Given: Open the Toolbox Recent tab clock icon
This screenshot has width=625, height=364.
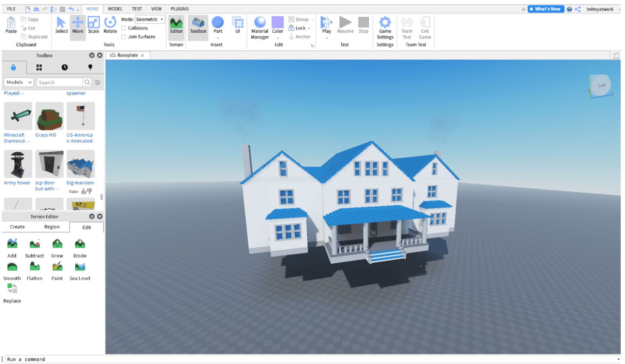Looking at the screenshot, I should coord(64,67).
